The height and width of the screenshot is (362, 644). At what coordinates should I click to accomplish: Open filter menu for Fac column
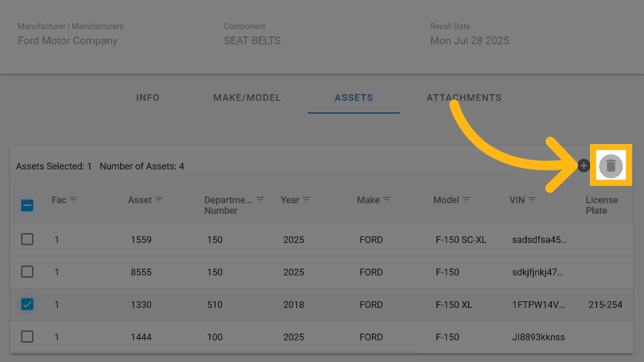click(73, 200)
